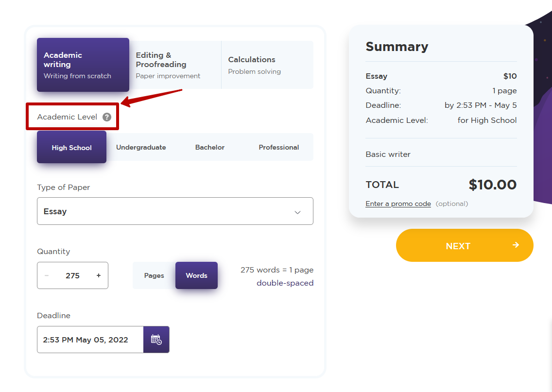Switch to the Calculations tab
Viewport: 552px width, 392px height.
pos(267,65)
